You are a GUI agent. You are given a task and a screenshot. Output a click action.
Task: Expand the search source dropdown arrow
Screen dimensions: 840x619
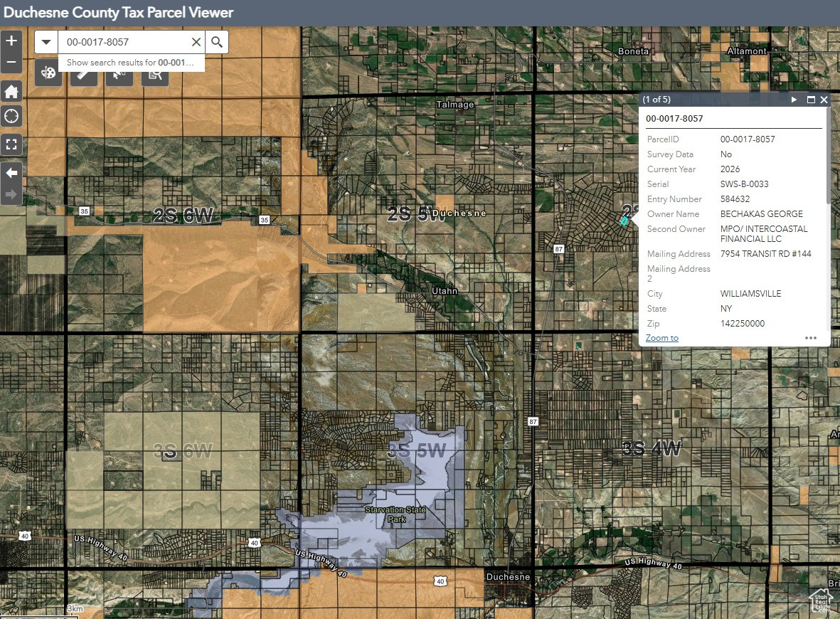pyautogui.click(x=46, y=42)
